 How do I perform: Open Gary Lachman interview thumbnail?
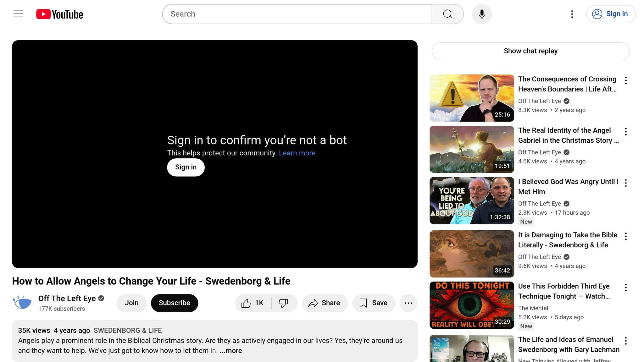(472, 348)
